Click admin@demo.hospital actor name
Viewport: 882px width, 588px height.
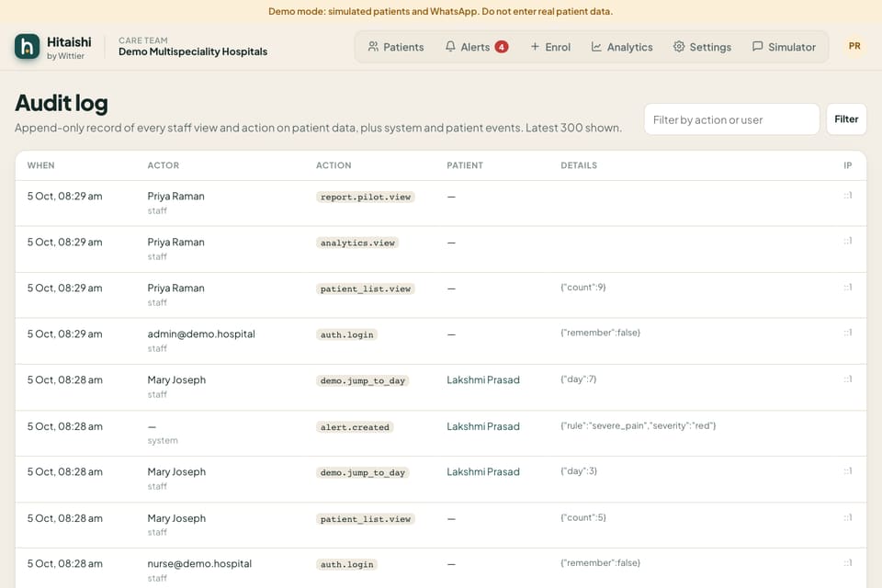[x=201, y=334]
